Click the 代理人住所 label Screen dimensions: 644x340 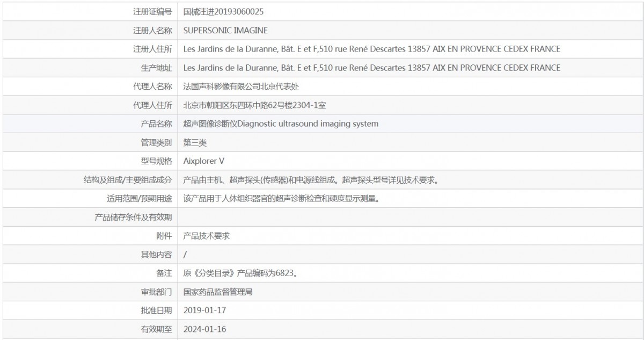152,105
